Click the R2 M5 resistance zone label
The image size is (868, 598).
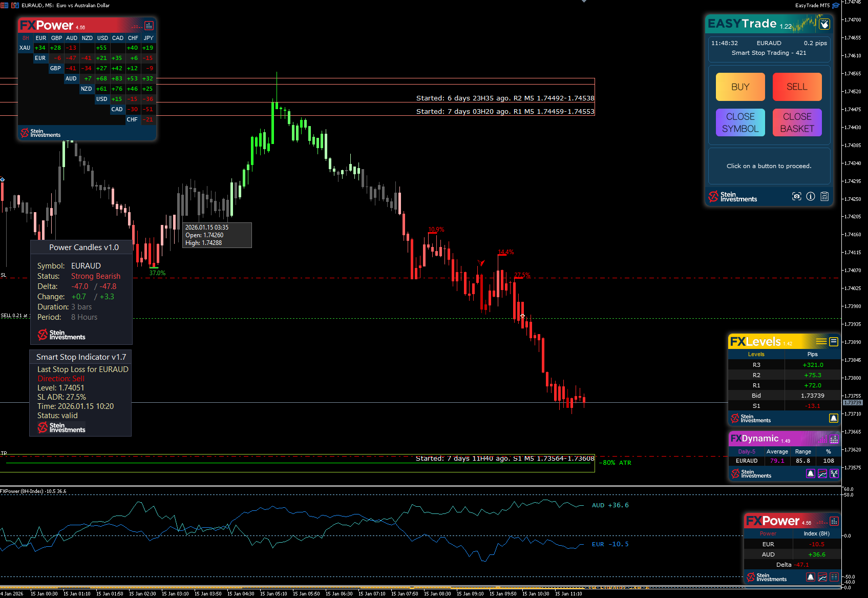tap(505, 98)
